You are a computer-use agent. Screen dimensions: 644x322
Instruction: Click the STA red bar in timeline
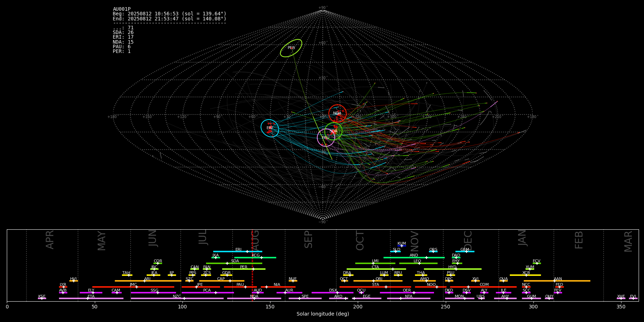coord(375,287)
